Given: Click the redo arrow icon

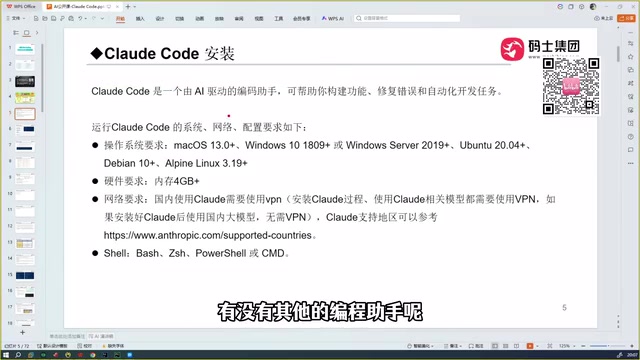Looking at the screenshot, I should point(94,18).
